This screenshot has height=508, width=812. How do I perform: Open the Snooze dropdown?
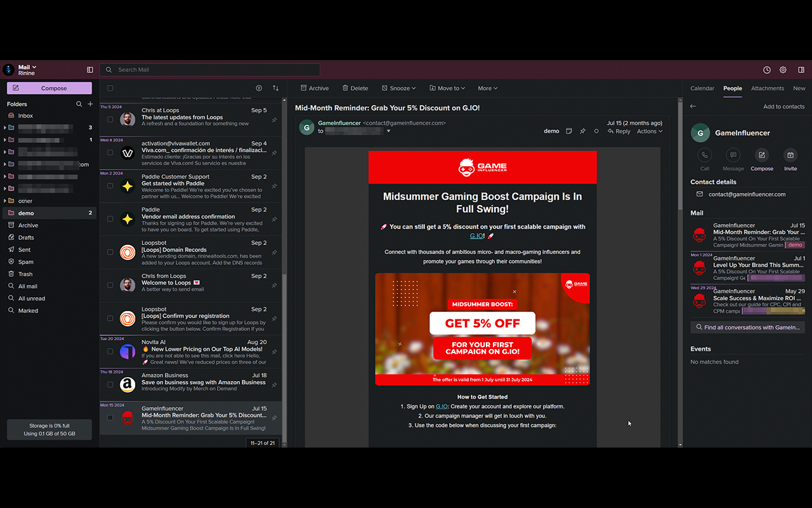pyautogui.click(x=398, y=88)
